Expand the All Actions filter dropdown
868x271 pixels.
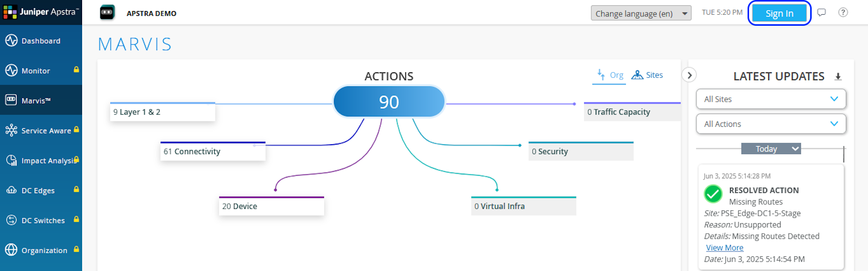click(x=771, y=124)
